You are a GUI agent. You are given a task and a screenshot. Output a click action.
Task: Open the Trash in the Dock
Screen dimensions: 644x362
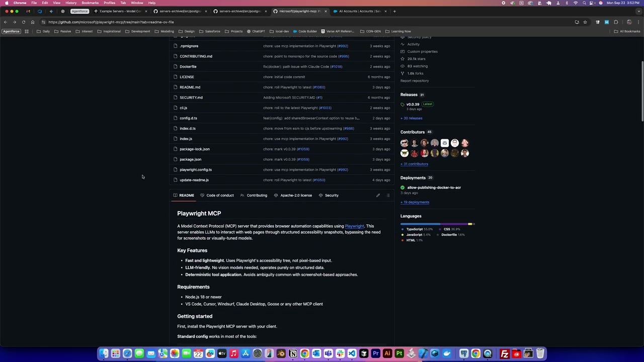pos(540,353)
